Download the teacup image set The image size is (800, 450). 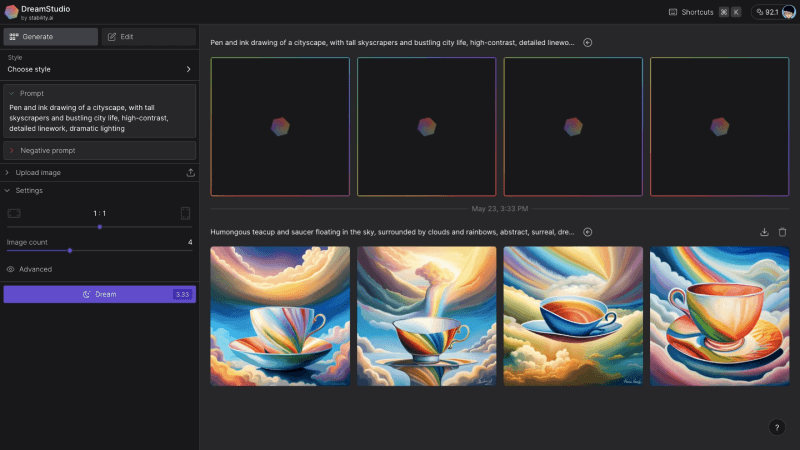click(x=764, y=232)
